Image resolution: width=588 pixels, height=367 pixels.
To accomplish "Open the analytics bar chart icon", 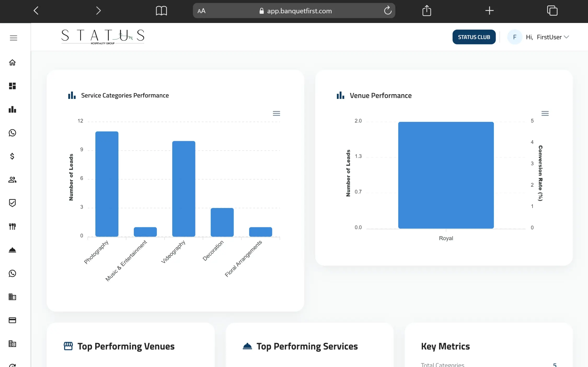I will (x=12, y=110).
